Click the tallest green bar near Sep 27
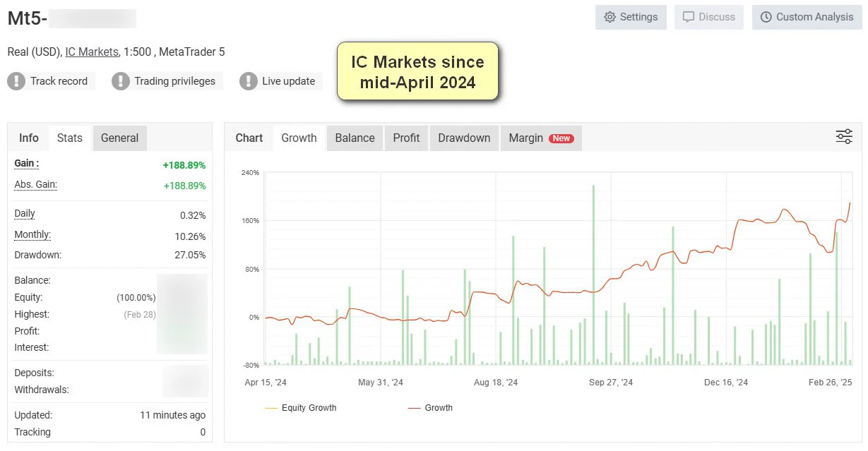The width and height of the screenshot is (868, 451). tap(593, 275)
